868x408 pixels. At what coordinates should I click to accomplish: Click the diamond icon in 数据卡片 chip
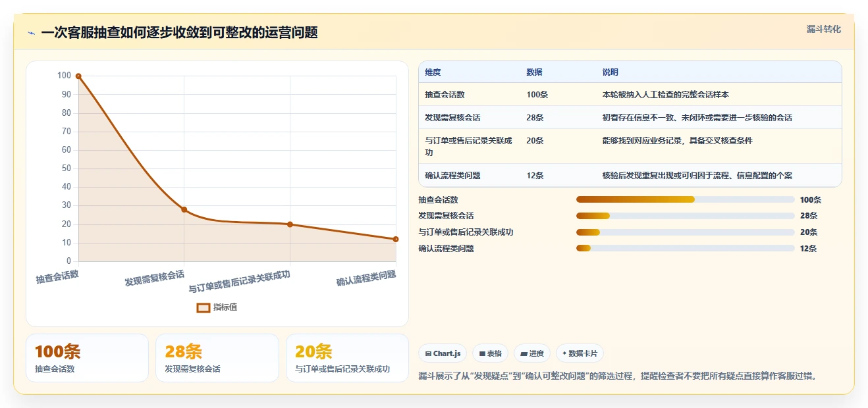(x=564, y=354)
